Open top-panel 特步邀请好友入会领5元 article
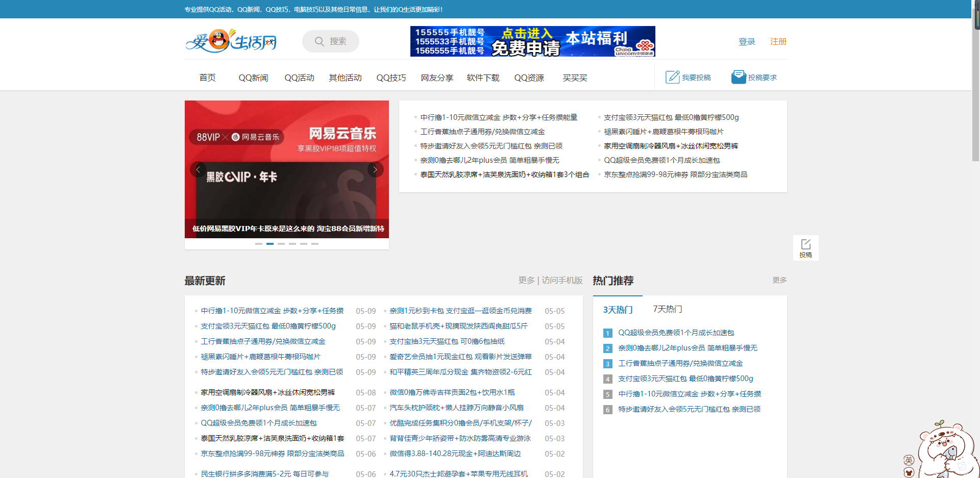 pos(491,146)
